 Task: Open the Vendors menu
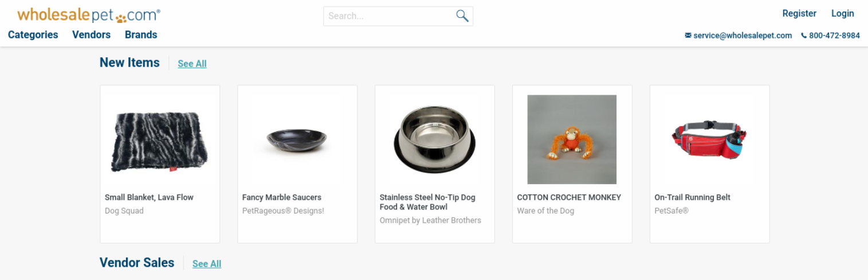pyautogui.click(x=91, y=34)
